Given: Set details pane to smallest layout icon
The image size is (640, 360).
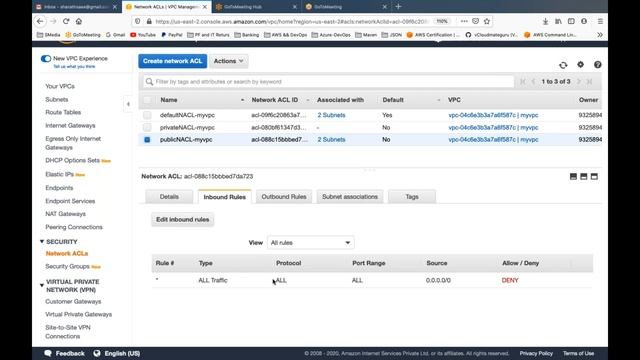Looking at the screenshot, I should (573, 176).
